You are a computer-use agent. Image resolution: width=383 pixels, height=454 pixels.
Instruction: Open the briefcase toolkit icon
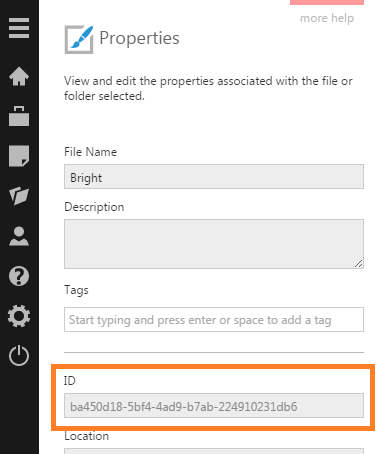pos(19,116)
